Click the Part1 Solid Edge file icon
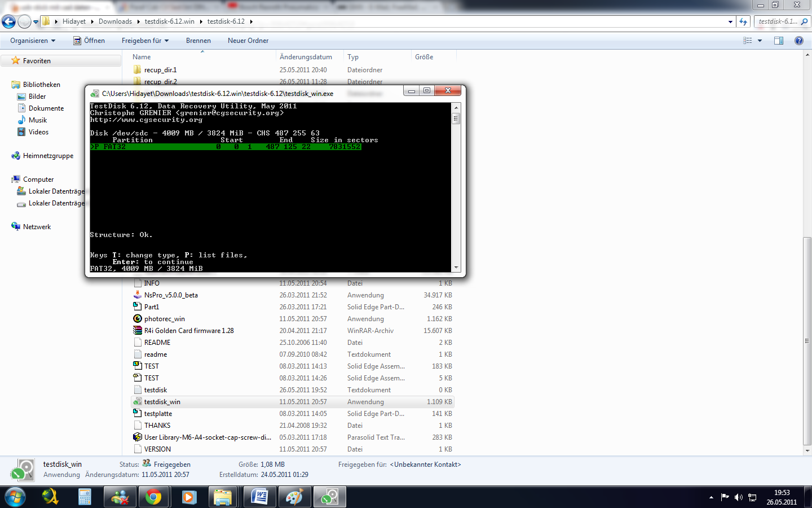Viewport: 812px width, 508px height. (x=138, y=307)
